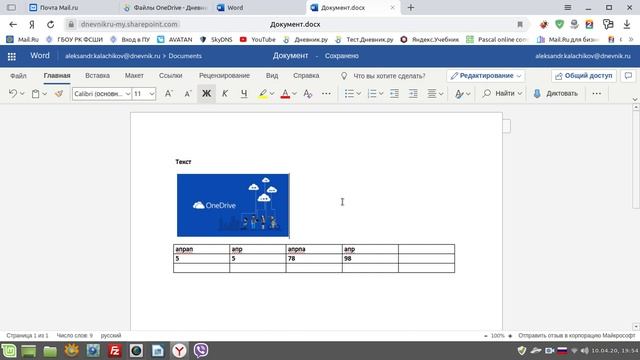Decrease paragraph indent
640x360 pixels.
[394, 93]
